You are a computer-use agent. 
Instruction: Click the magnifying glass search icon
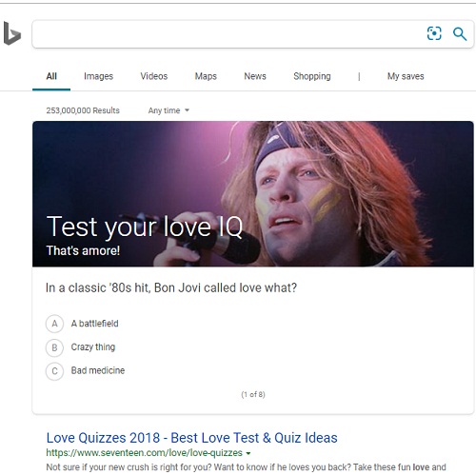click(460, 33)
